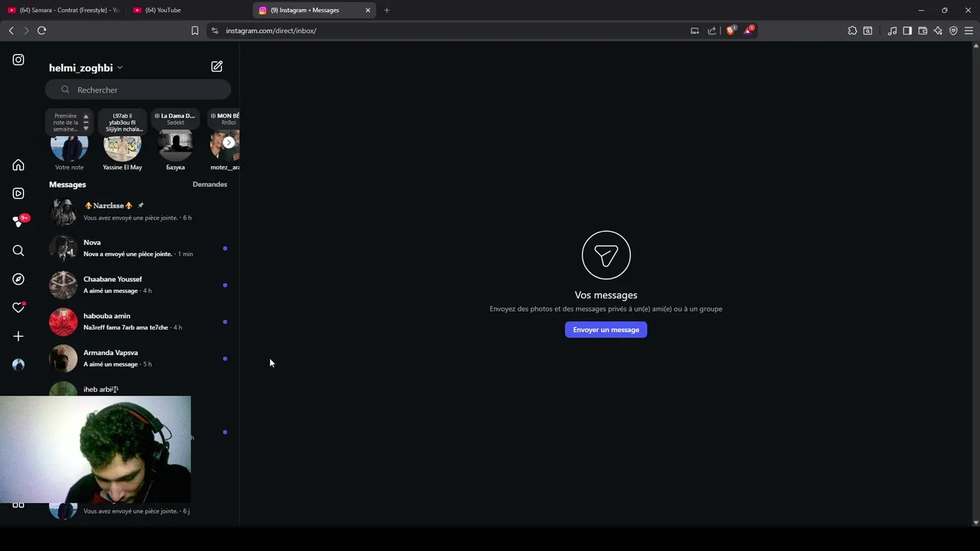Open Notifications heart icon
This screenshot has width=980, height=551.
point(18,308)
